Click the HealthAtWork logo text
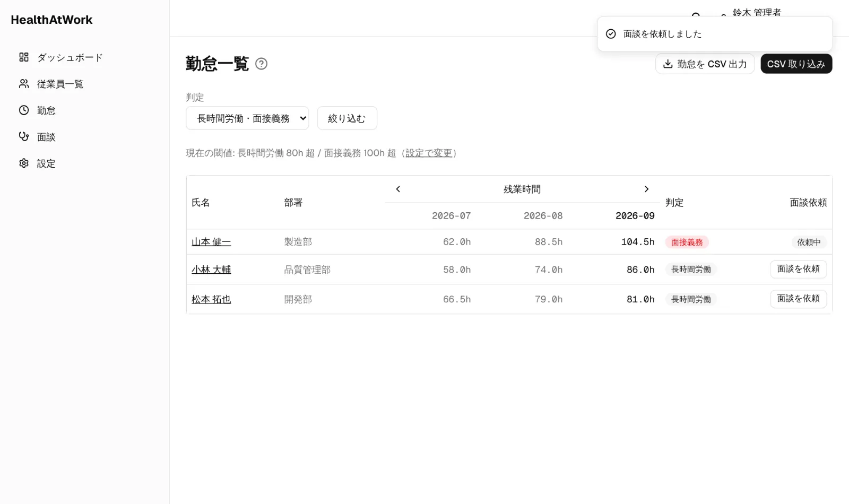 coord(51,20)
